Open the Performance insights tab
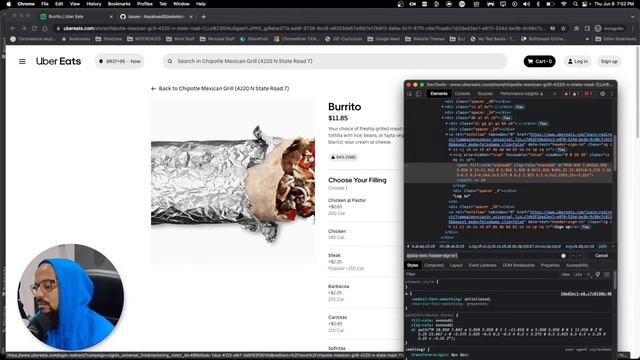Screen dimensions: 640x360 [x=522, y=94]
